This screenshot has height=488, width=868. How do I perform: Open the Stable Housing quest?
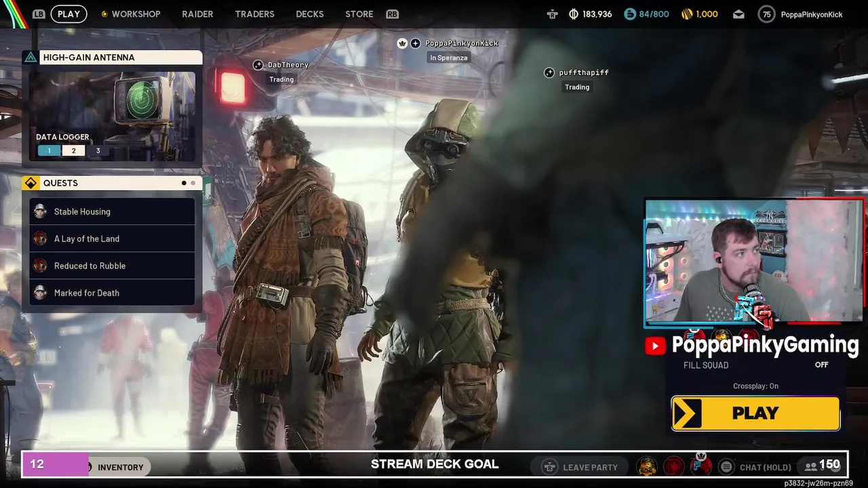pyautogui.click(x=112, y=211)
